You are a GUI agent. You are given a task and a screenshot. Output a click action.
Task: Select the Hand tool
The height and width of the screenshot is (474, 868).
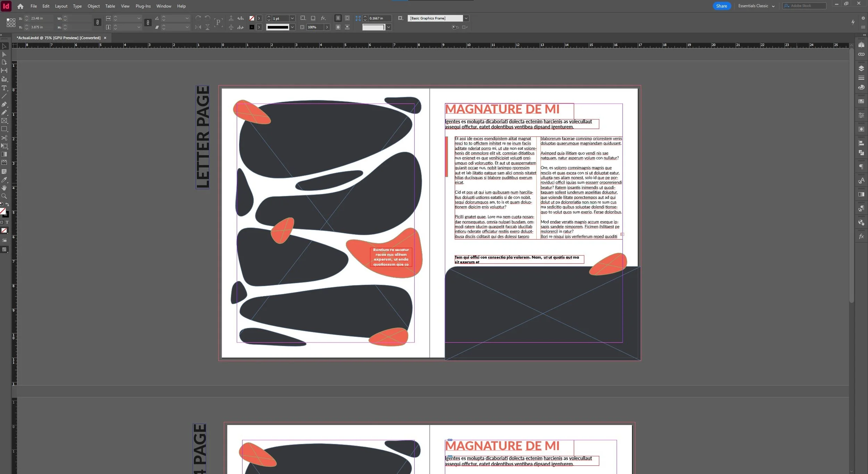click(4, 188)
